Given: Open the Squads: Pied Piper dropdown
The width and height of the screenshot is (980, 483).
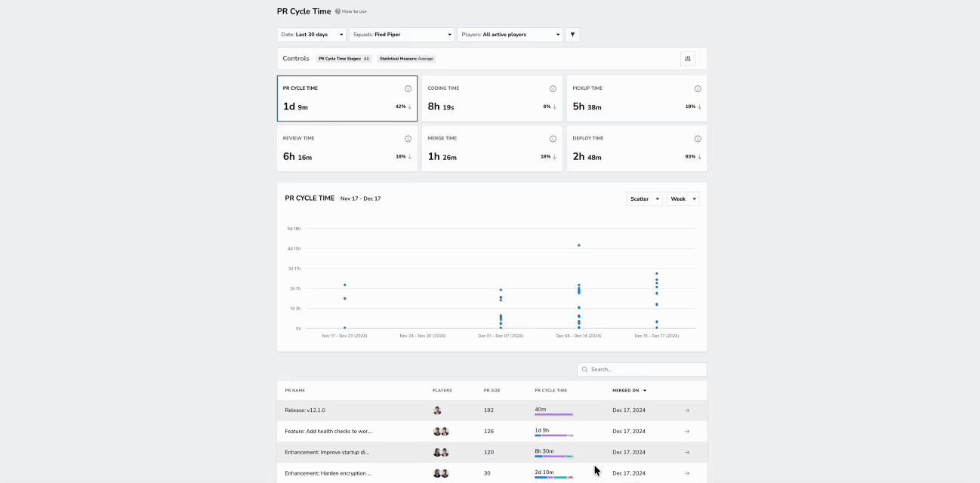Looking at the screenshot, I should tap(402, 35).
